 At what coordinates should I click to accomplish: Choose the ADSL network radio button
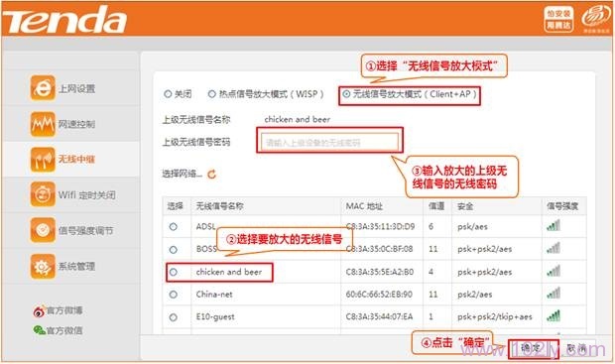pyautogui.click(x=173, y=227)
